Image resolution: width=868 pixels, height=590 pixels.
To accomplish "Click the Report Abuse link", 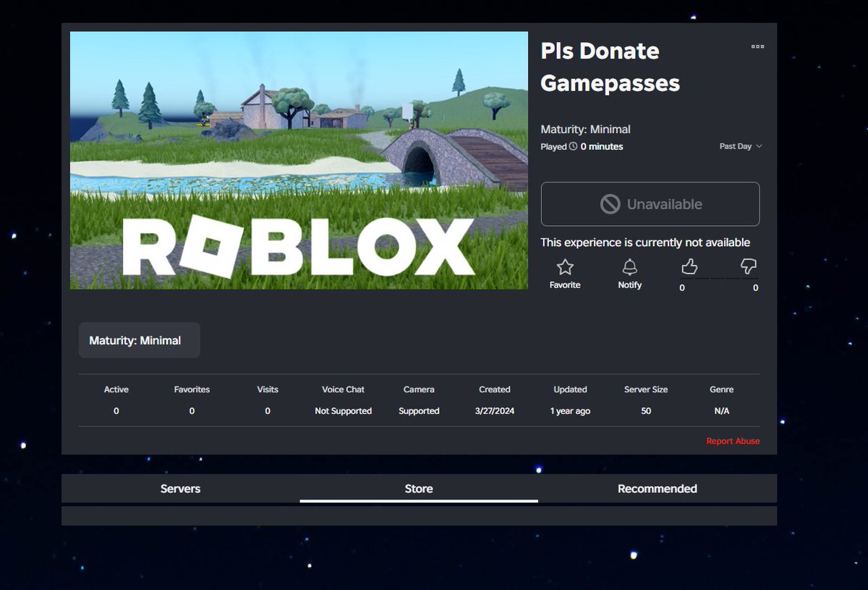I will click(733, 441).
